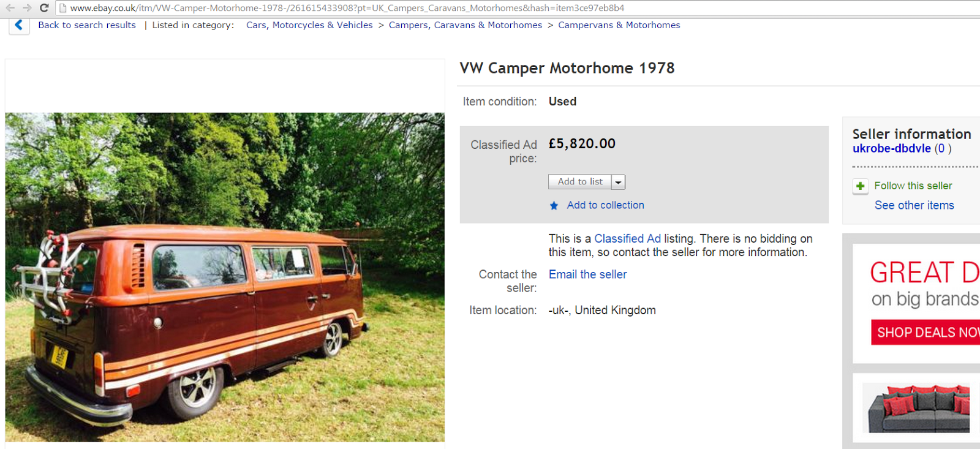Click the star icon beside Add to collection
This screenshot has width=980, height=449.
coord(554,206)
